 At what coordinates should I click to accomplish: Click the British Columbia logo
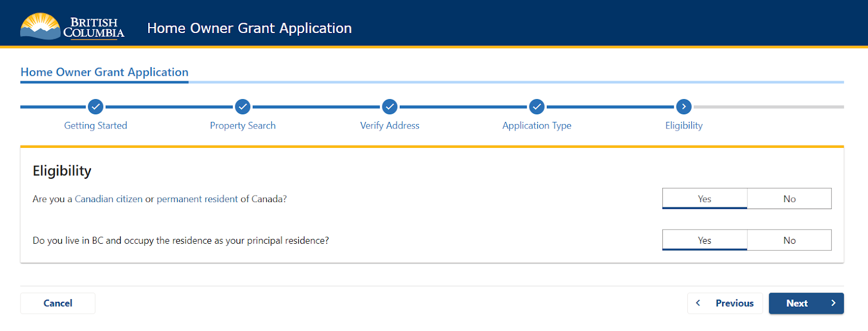click(72, 26)
